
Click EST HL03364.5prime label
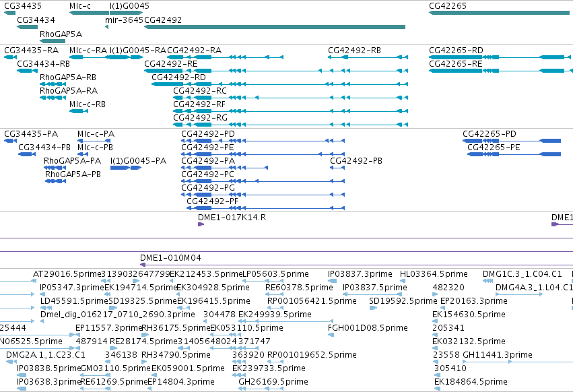point(434,274)
